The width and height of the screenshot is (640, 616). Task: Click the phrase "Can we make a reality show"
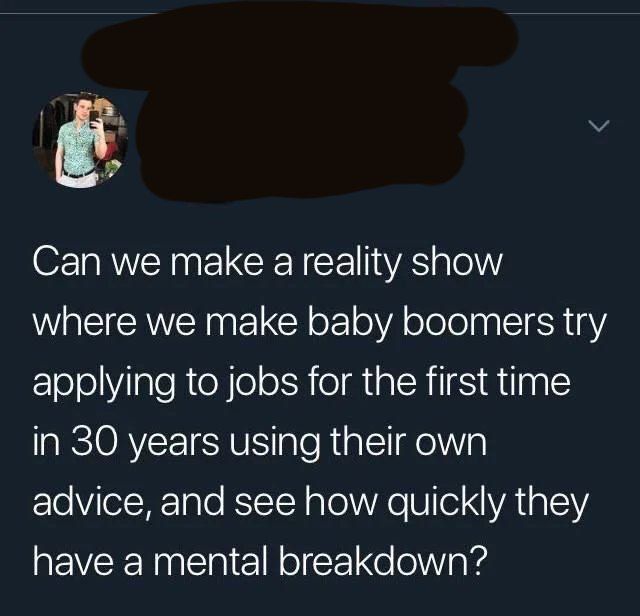click(267, 263)
